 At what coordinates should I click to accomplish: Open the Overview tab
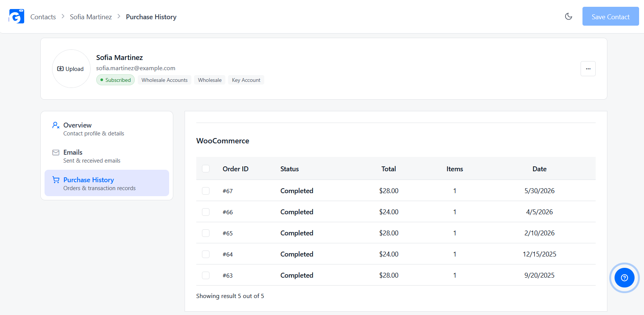tap(107, 129)
